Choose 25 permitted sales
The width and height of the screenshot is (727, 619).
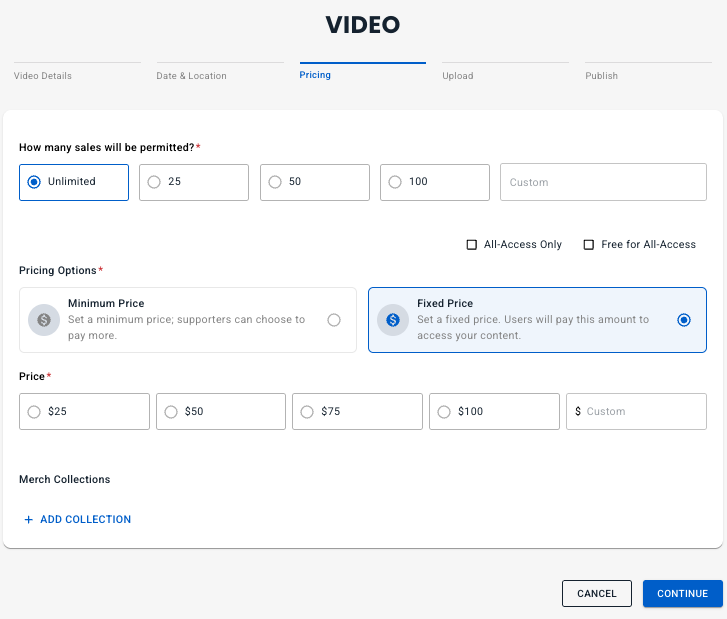[x=154, y=182]
